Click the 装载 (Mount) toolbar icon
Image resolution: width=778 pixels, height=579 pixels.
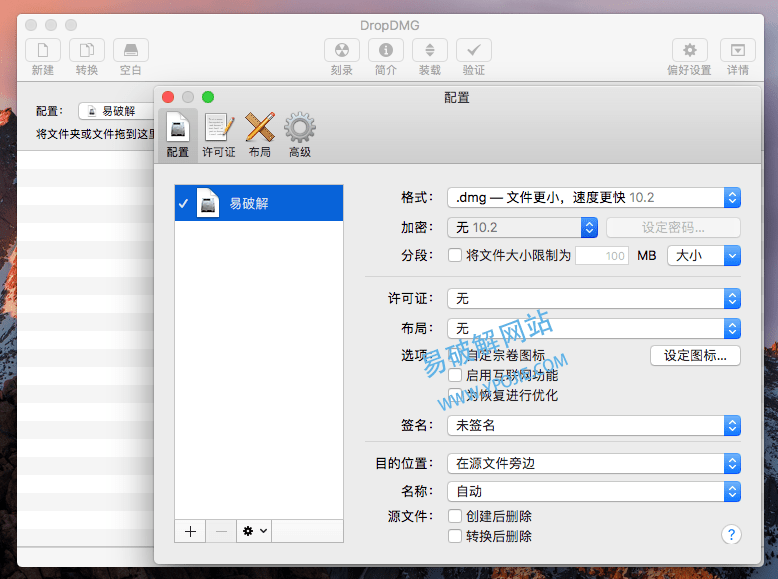tap(430, 51)
